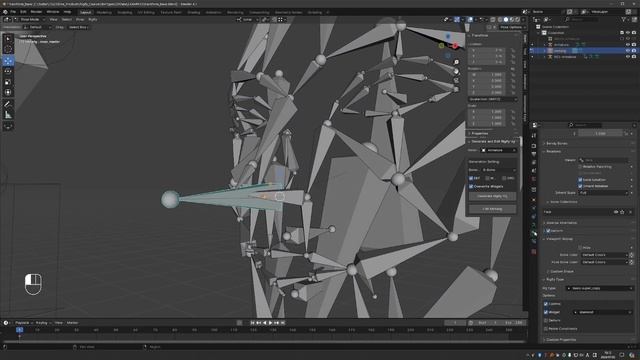The width and height of the screenshot is (640, 360).
Task: Toggle Inherit Rotation checkbox
Action: pyautogui.click(x=580, y=186)
